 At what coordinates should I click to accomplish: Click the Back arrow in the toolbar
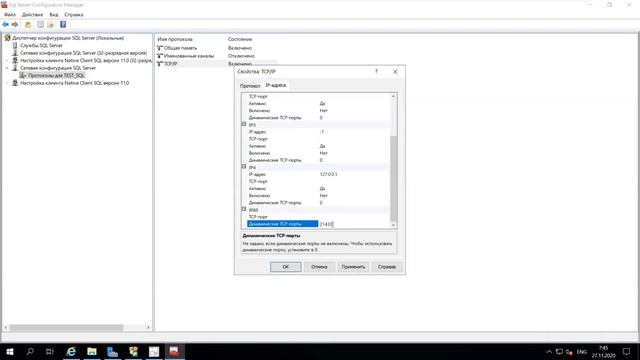pos(5,24)
